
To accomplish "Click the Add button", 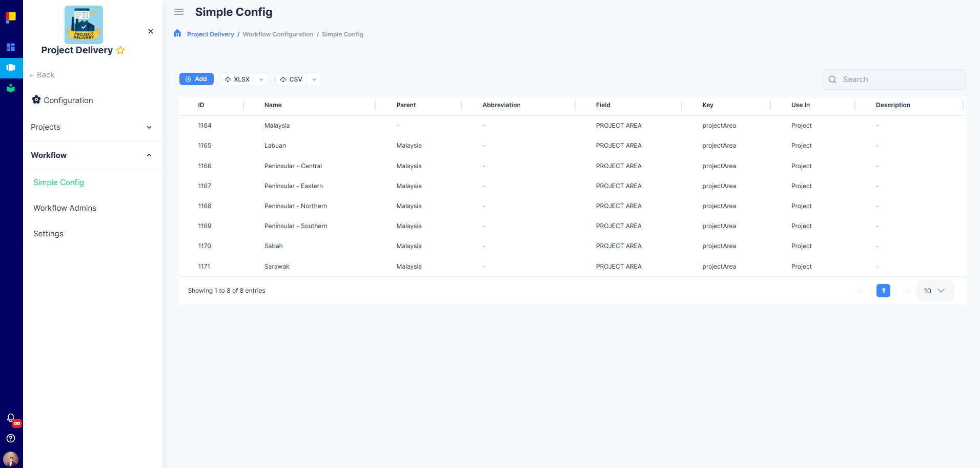I will tap(196, 78).
